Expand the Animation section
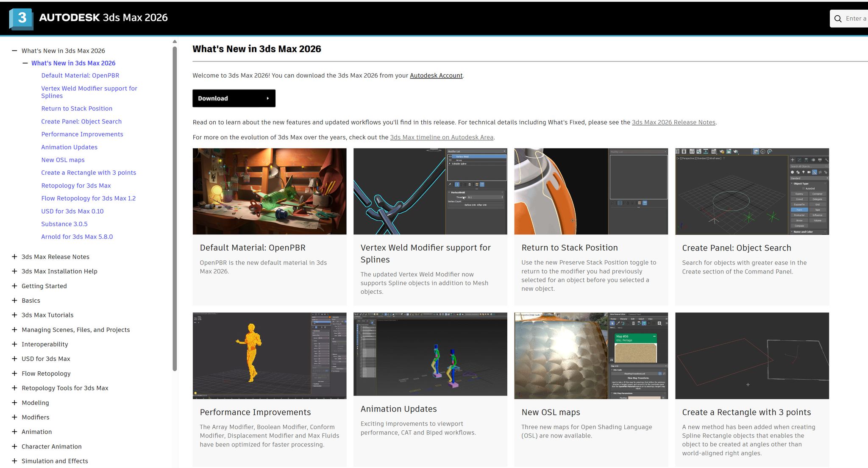Image resolution: width=868 pixels, height=468 pixels. coord(14,432)
